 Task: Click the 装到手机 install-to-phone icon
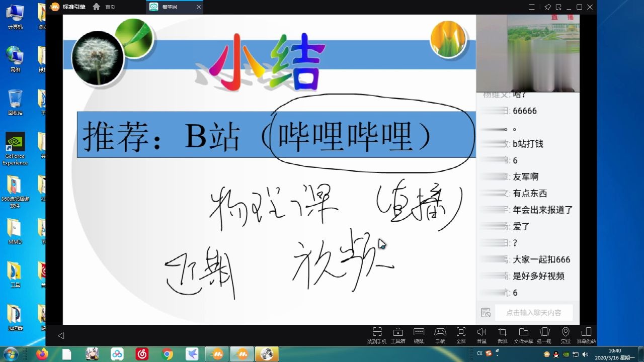coord(377,335)
